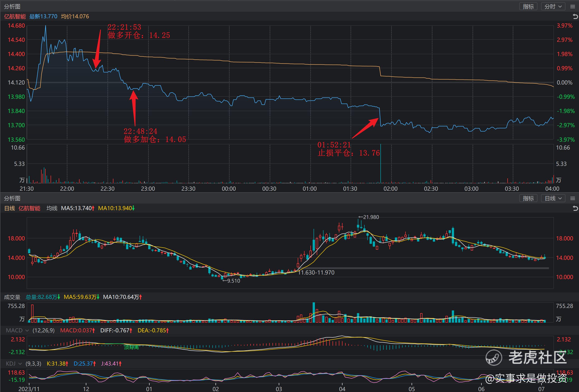Image resolution: width=579 pixels, height=392 pixels.
Task: Open the top panel hamburger menu
Action: tap(572, 7)
